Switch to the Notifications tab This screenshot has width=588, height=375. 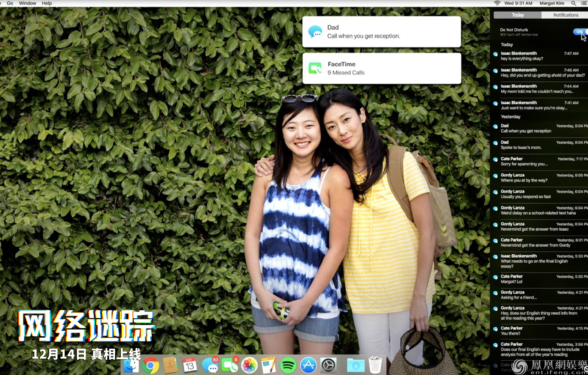pyautogui.click(x=565, y=15)
